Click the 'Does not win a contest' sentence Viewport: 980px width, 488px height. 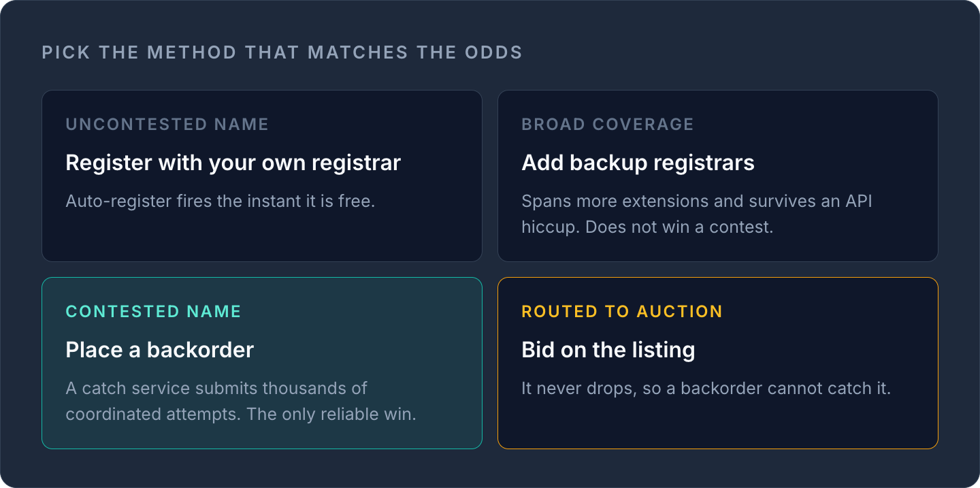point(679,227)
